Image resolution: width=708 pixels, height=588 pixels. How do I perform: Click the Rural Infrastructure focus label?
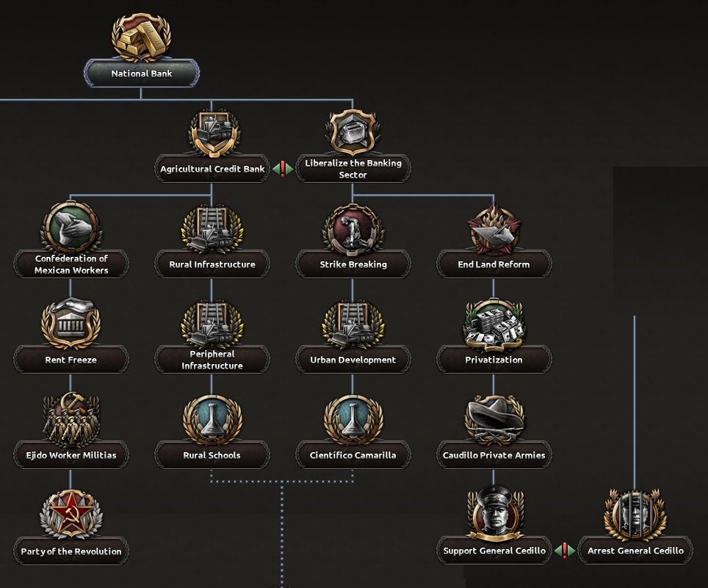(212, 264)
